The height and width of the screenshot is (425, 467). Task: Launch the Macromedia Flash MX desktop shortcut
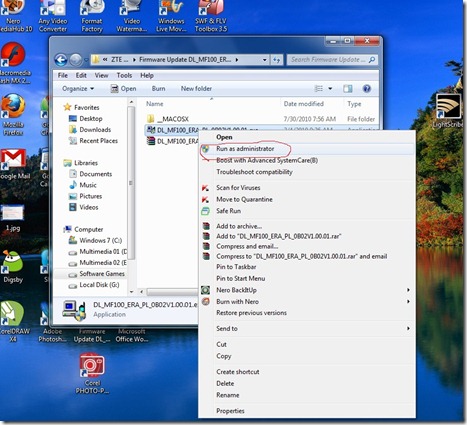point(13,63)
